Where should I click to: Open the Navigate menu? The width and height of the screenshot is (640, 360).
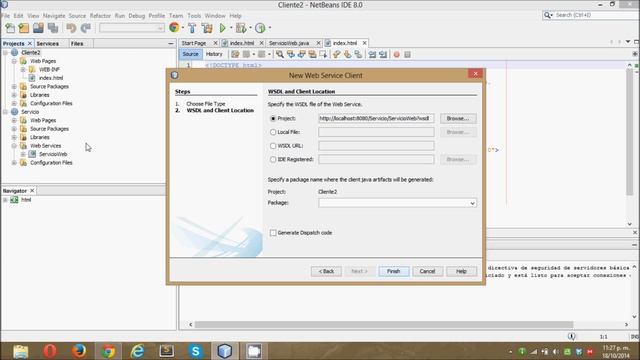coord(54,16)
